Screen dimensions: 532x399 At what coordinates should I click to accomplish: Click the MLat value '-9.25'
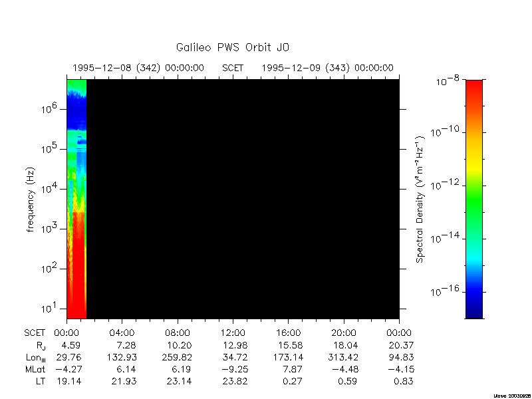click(x=234, y=369)
